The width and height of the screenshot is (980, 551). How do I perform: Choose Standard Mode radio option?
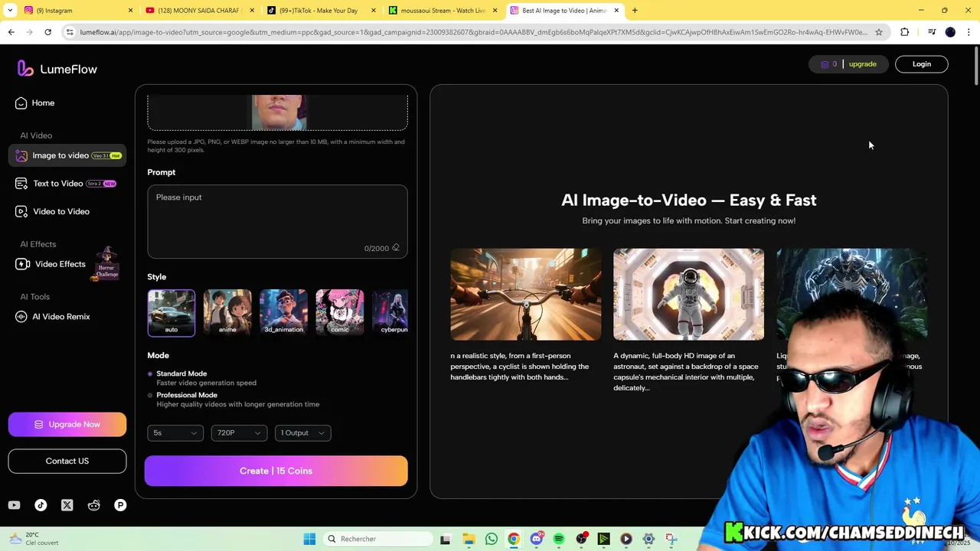click(150, 373)
